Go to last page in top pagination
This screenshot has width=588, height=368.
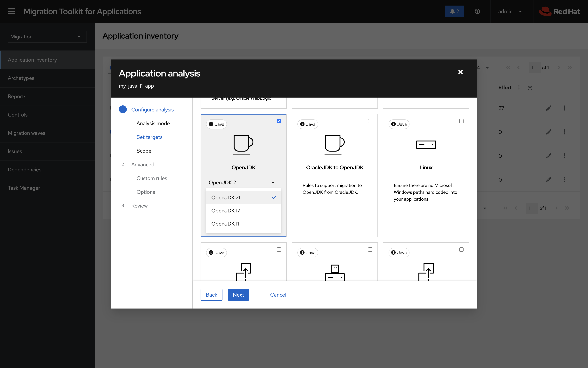(x=570, y=68)
